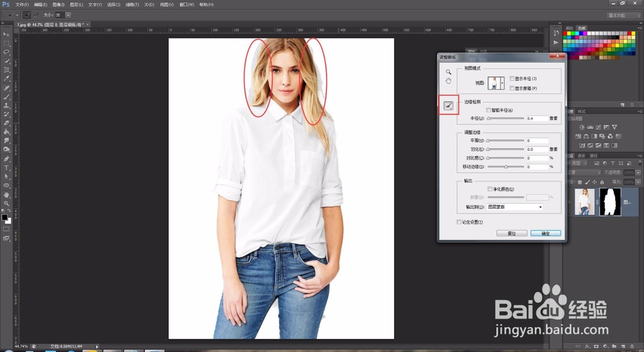
Task: Switch to the 通道 tab
Action: coord(582,156)
